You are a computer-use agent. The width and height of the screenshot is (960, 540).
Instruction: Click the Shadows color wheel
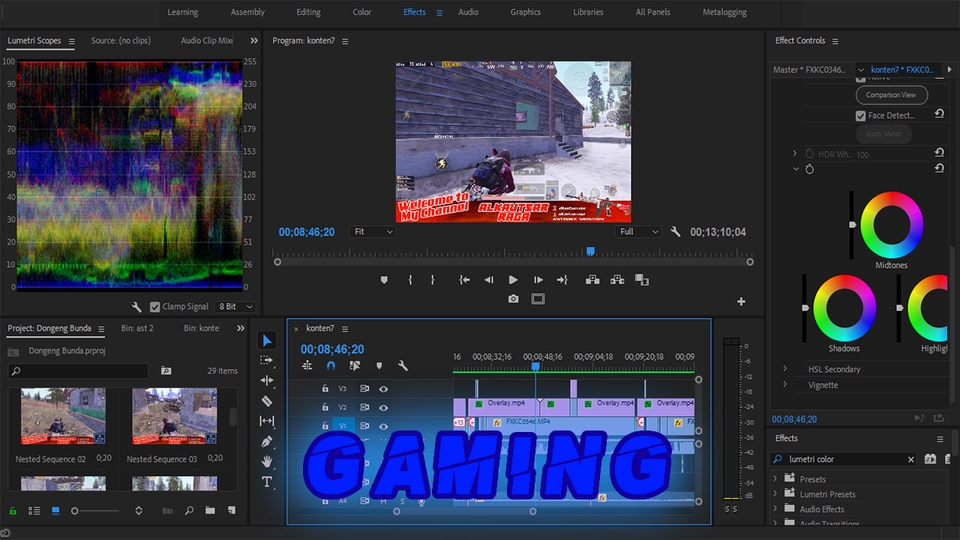pos(844,308)
